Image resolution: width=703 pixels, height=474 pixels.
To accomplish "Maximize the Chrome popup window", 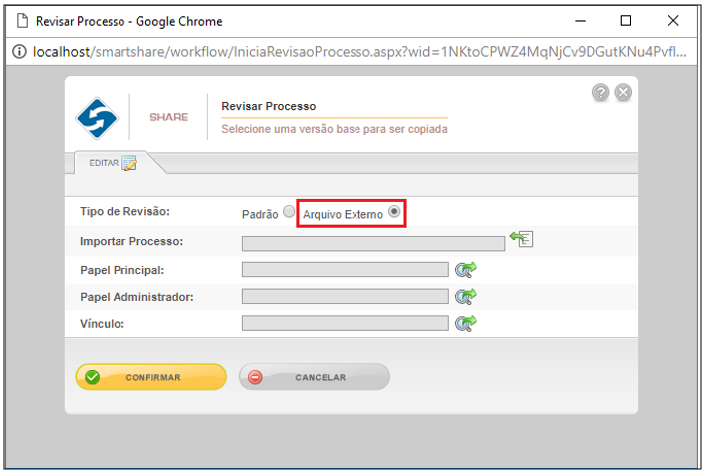I will click(626, 21).
